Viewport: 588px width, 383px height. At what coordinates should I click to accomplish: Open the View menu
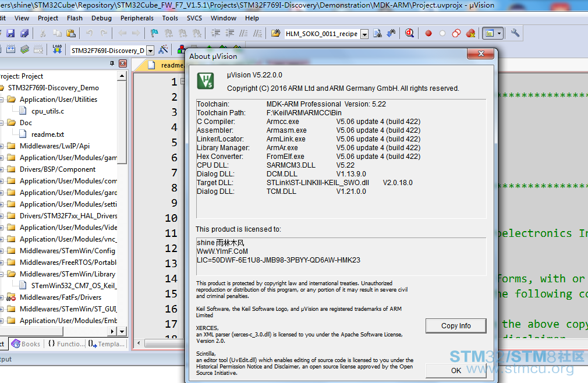coord(22,18)
